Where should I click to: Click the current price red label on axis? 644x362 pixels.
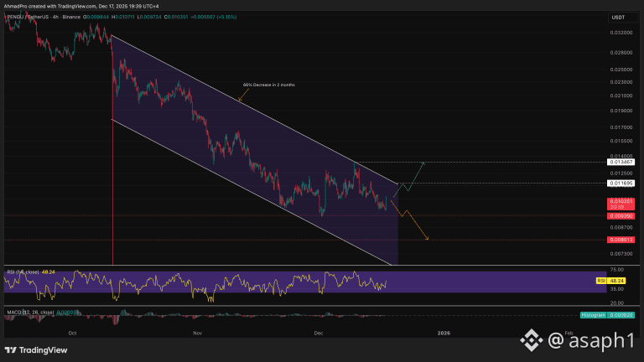(x=621, y=204)
